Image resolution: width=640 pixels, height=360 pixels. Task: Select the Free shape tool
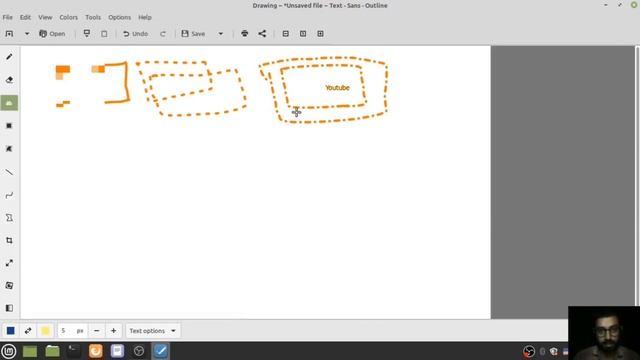(9, 218)
